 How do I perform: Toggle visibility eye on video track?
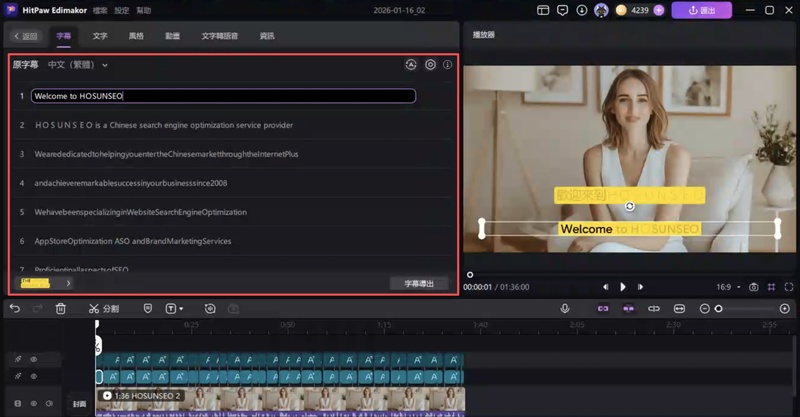33,404
